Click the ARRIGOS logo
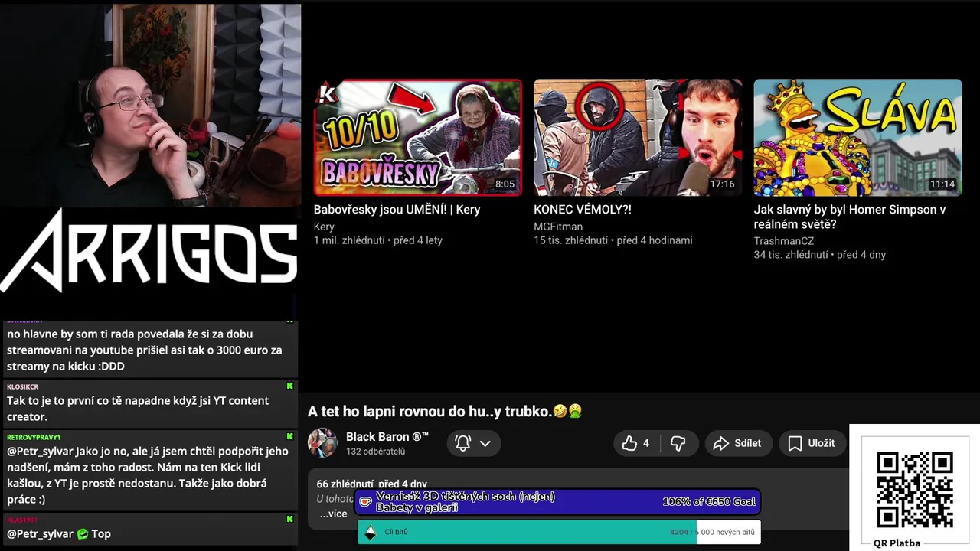Screen dimensions: 980x551 click(x=149, y=251)
